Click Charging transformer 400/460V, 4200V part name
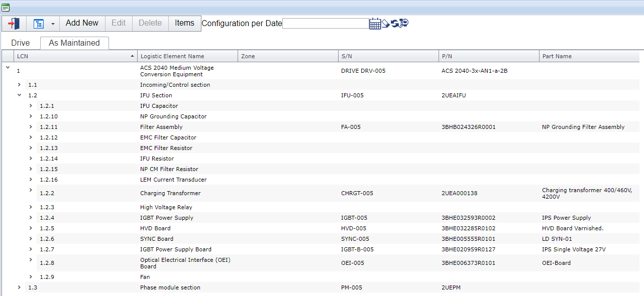The image size is (644, 296). click(587, 193)
